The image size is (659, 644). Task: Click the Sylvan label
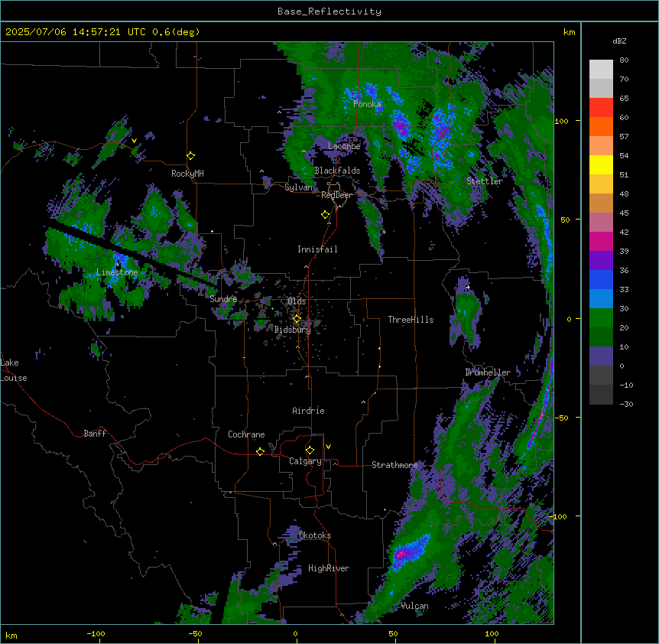coord(298,187)
